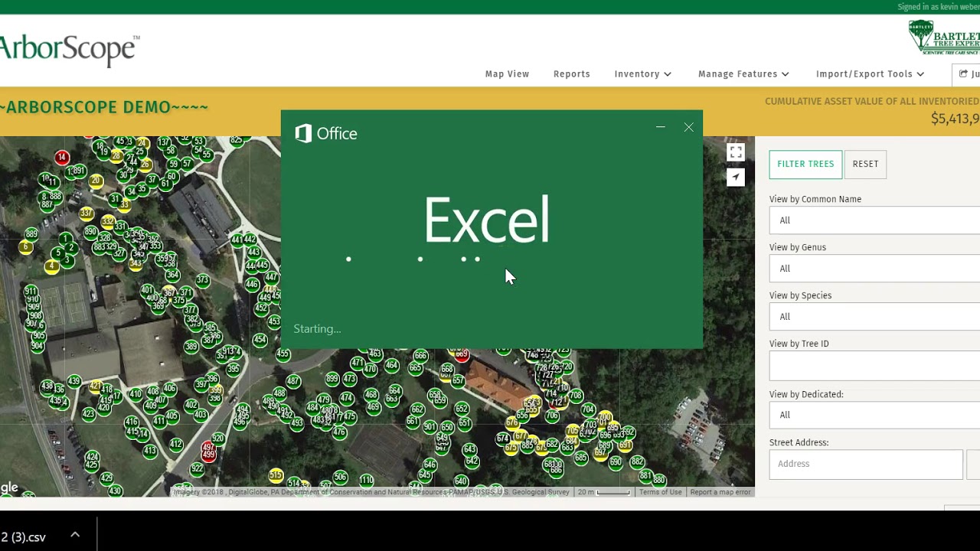Image resolution: width=980 pixels, height=551 pixels.
Task: Select green tree marker 643
Action: pos(470,449)
